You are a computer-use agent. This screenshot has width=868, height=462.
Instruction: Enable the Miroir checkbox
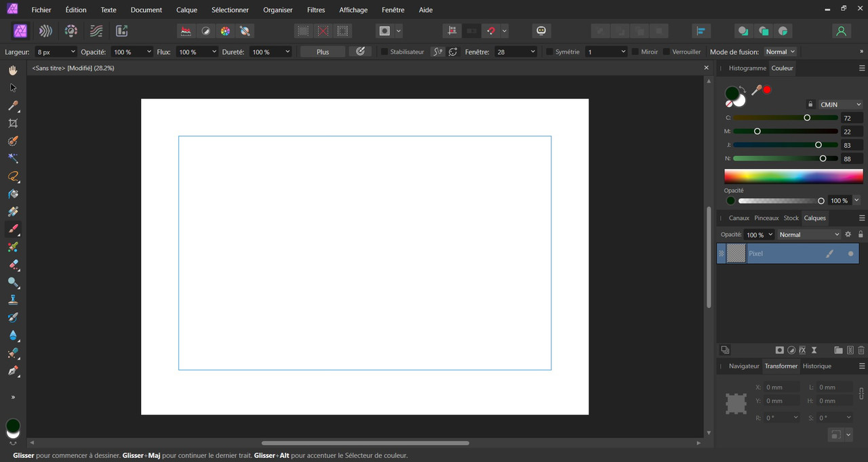[635, 52]
